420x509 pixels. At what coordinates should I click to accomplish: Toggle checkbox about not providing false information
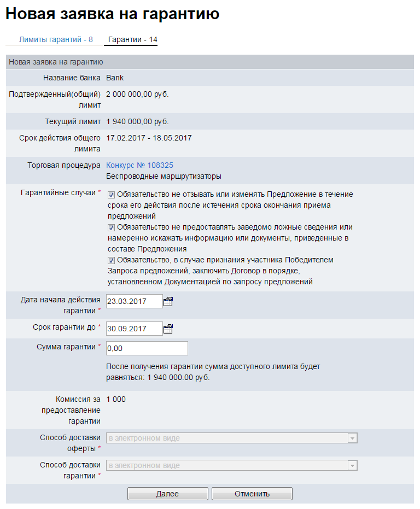pos(111,227)
